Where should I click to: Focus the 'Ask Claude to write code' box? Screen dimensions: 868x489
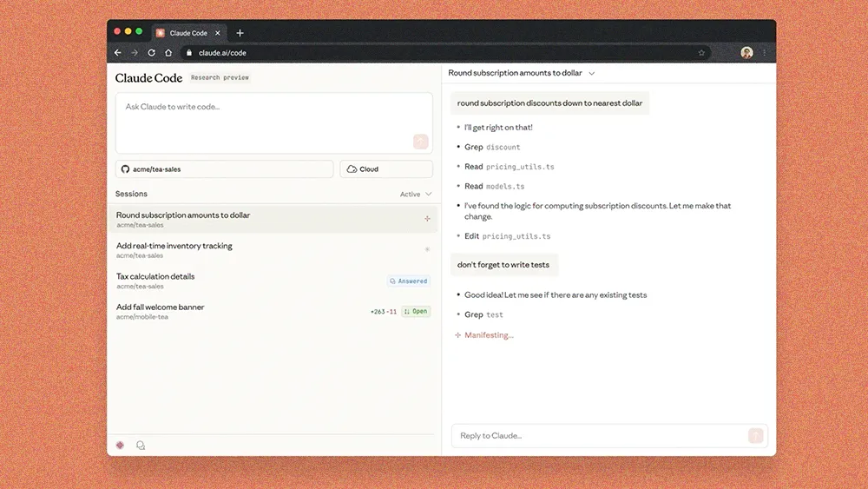coord(273,123)
